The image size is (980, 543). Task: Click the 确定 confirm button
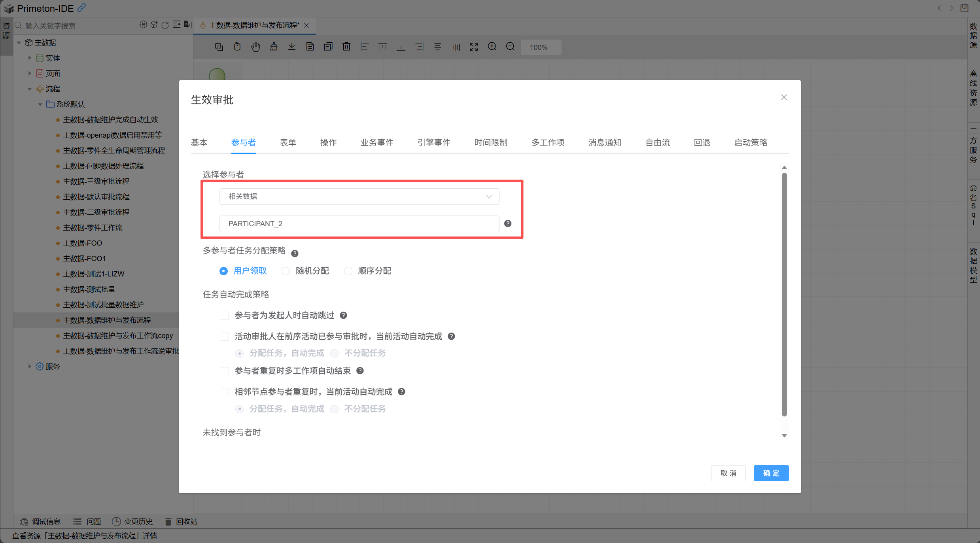(x=771, y=473)
